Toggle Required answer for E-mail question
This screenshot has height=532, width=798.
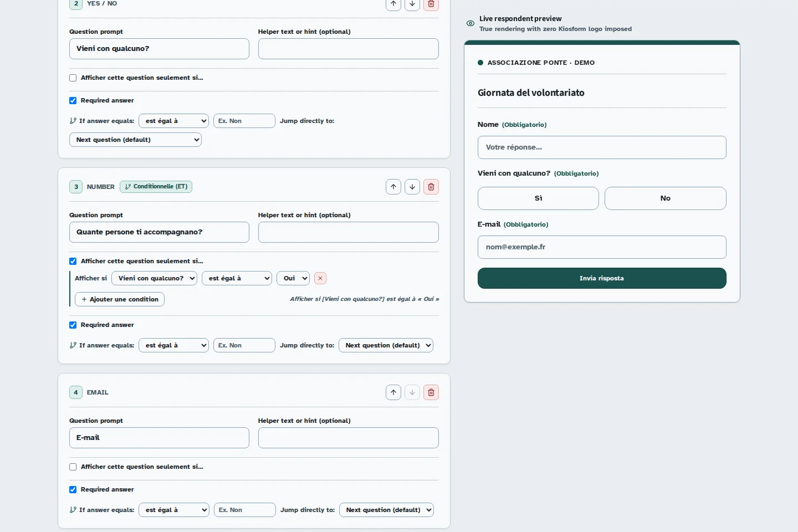pos(73,490)
